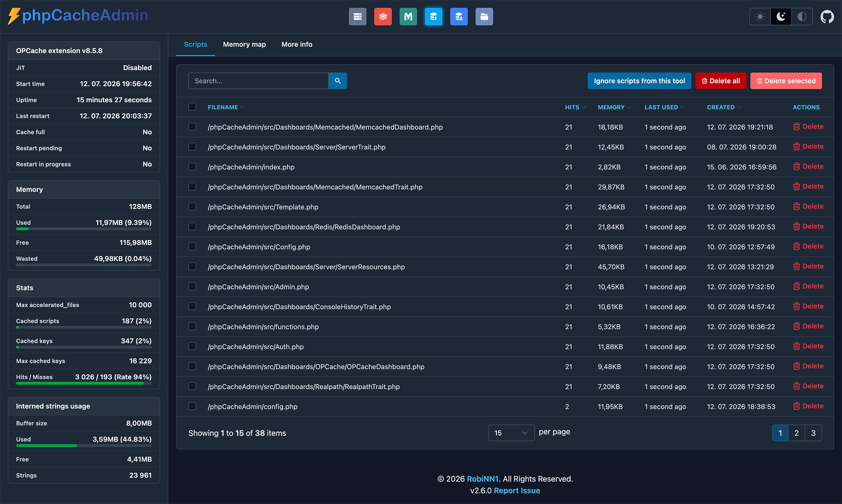The image size is (842, 504).
Task: Open the red Redis dashboard icon
Action: (x=383, y=17)
